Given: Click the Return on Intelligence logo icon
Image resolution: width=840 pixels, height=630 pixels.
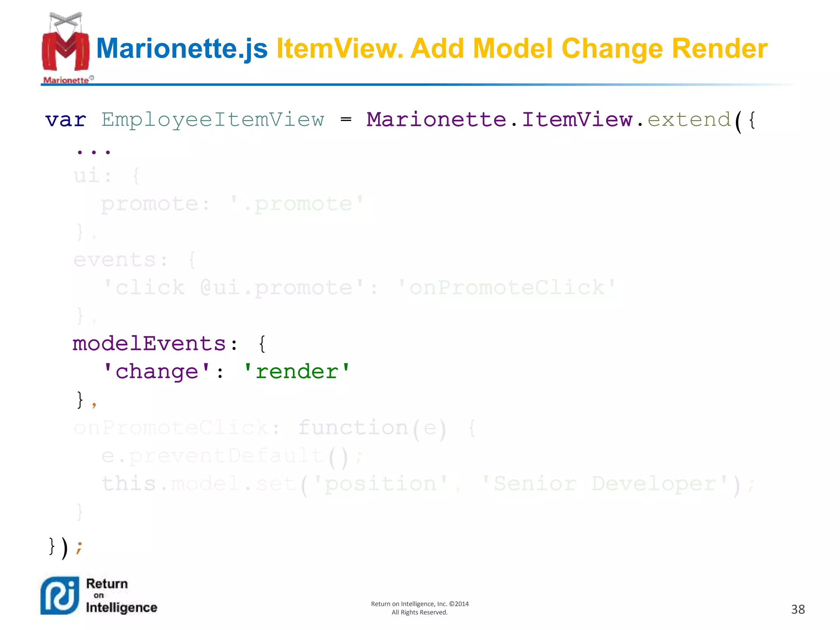Looking at the screenshot, I should 60,596.
